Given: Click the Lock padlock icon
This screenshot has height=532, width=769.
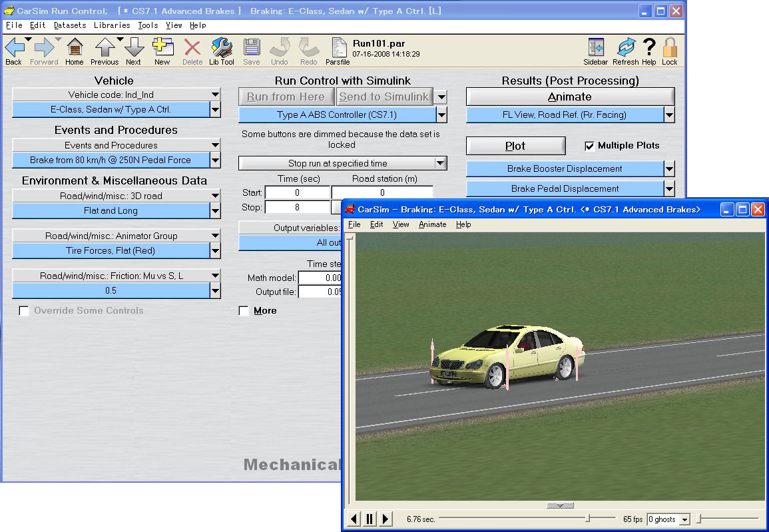Looking at the screenshot, I should click(x=669, y=47).
